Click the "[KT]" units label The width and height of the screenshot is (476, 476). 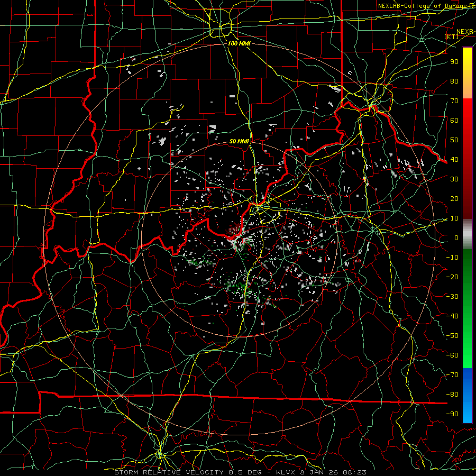click(452, 36)
